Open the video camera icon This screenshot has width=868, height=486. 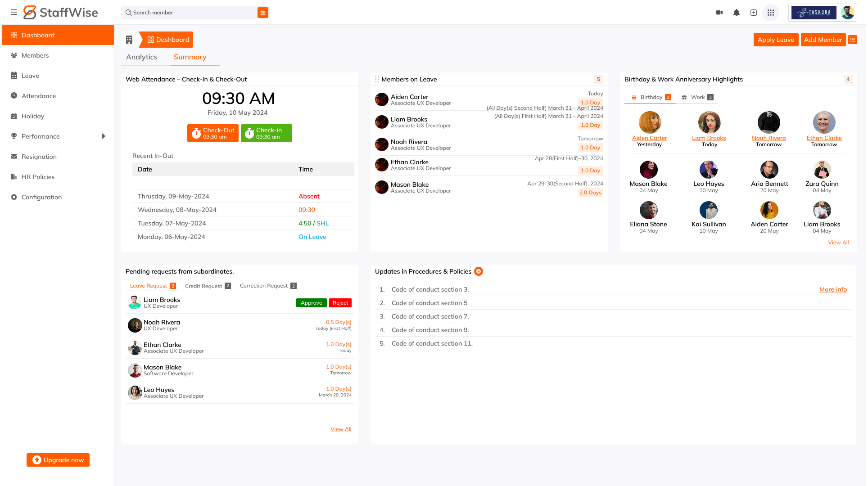coord(719,13)
